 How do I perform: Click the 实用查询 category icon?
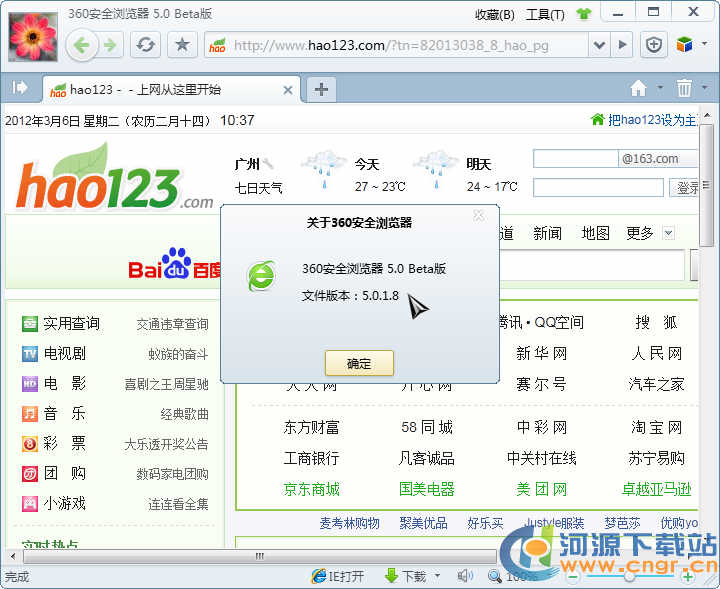point(30,324)
